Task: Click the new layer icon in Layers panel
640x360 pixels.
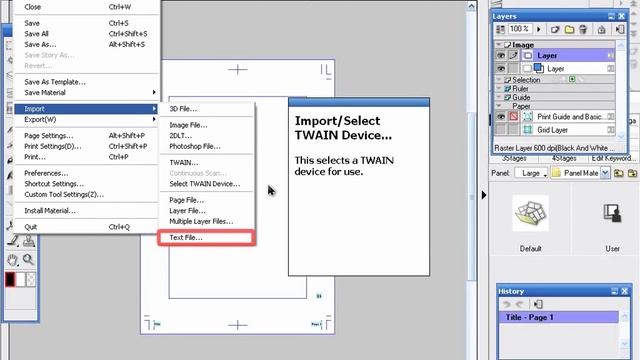Action: 555,29
